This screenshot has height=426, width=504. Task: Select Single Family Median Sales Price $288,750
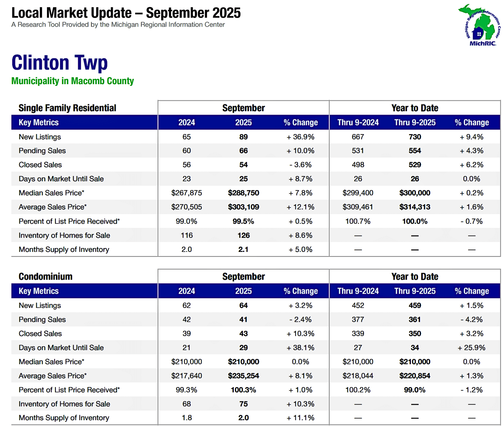[x=243, y=193]
